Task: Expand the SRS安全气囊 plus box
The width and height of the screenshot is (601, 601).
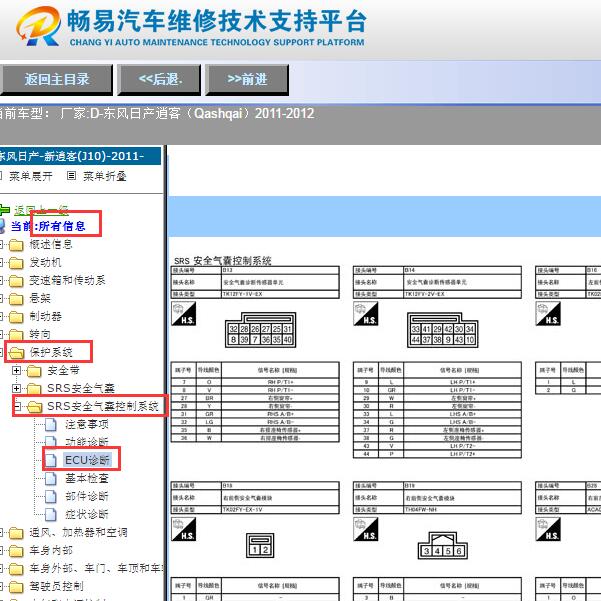Action: (x=16, y=388)
